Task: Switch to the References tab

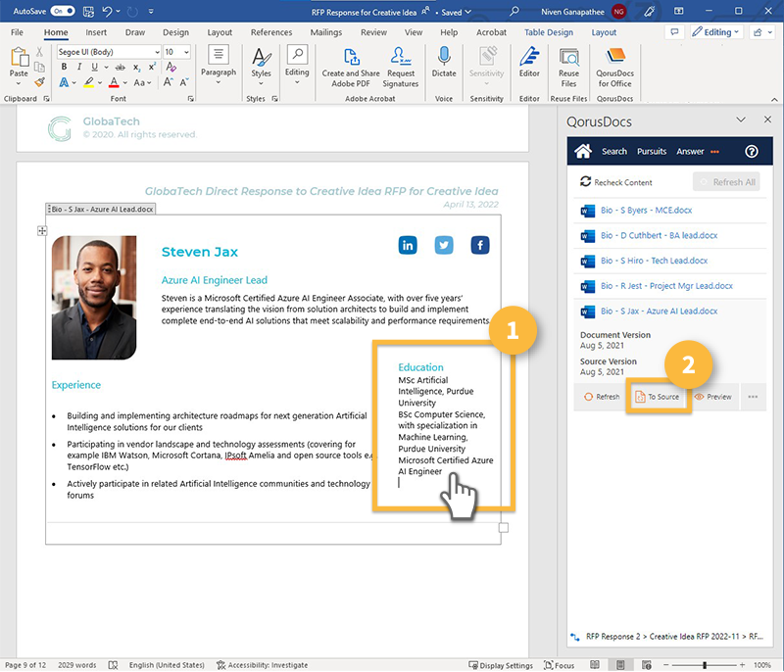Action: tap(271, 32)
